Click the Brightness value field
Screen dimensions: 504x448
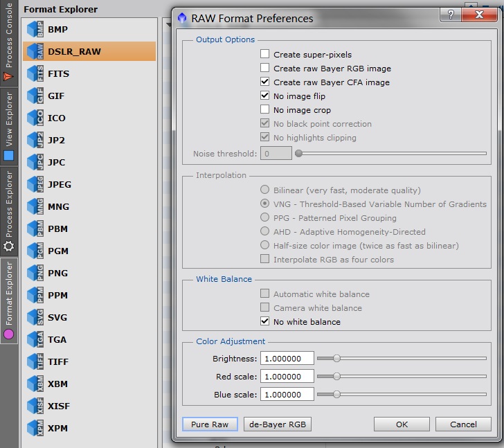(x=287, y=359)
